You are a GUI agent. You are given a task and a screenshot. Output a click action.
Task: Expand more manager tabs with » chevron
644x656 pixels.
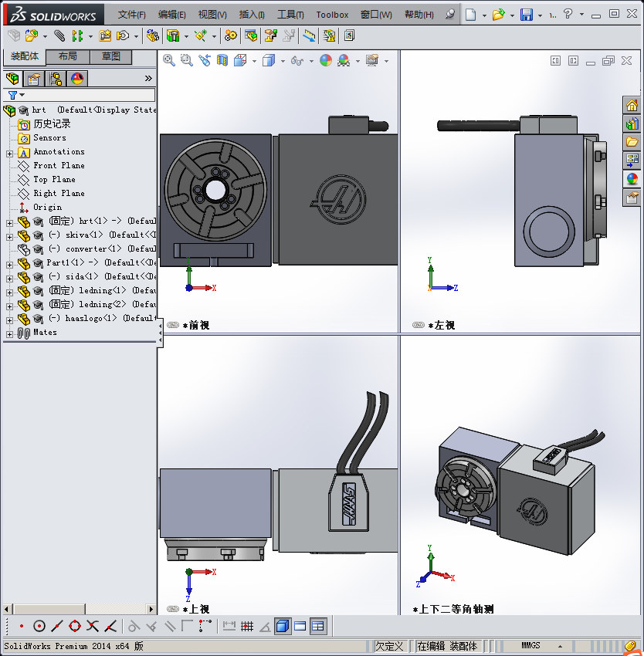pos(148,78)
